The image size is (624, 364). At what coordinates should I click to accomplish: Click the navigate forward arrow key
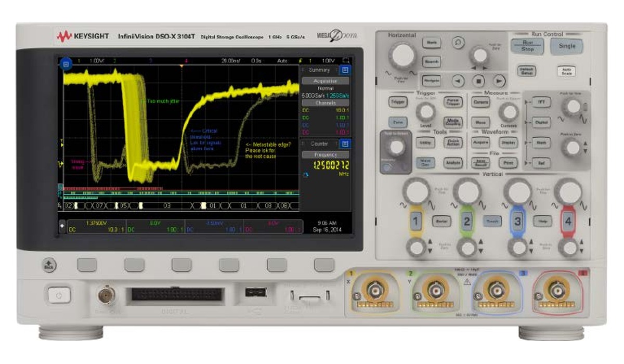click(499, 81)
